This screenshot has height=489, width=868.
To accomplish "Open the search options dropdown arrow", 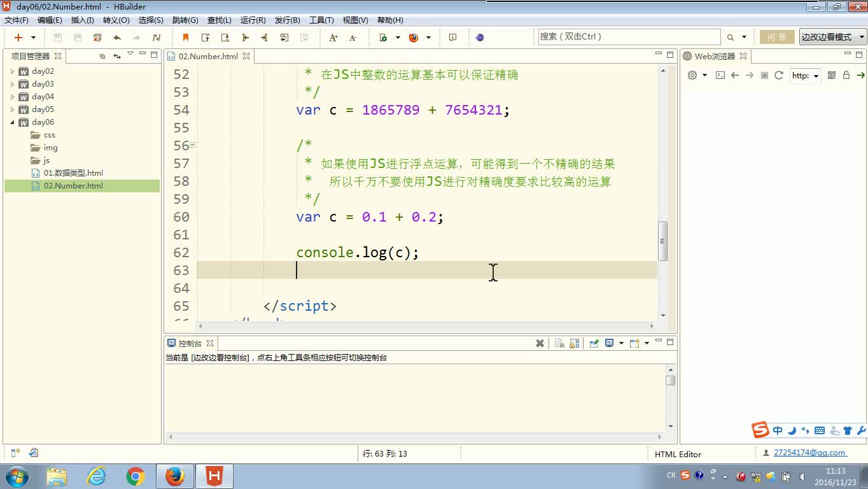I will point(745,38).
